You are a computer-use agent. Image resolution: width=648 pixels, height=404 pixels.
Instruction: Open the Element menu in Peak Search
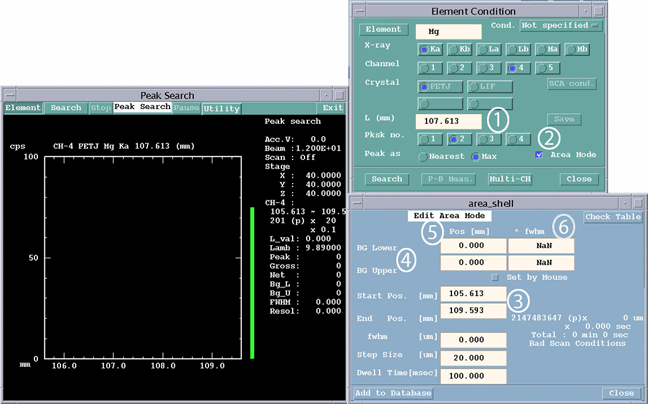pyautogui.click(x=22, y=108)
